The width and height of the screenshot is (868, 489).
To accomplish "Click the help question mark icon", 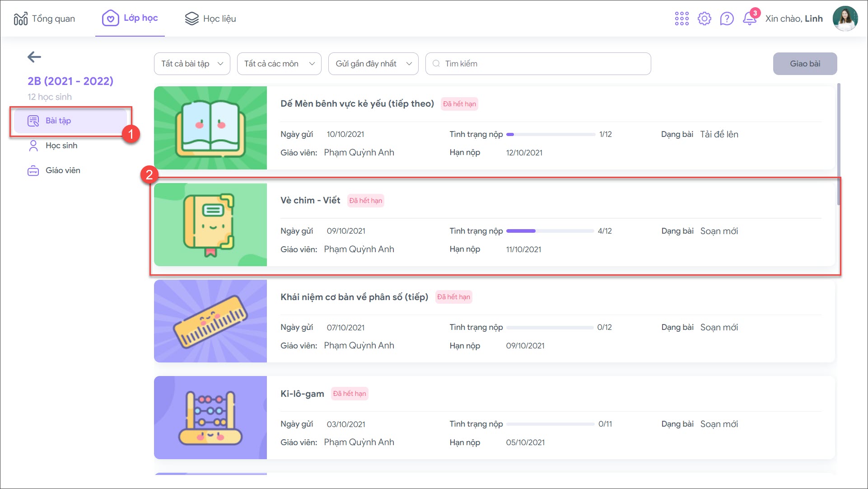I will (727, 19).
